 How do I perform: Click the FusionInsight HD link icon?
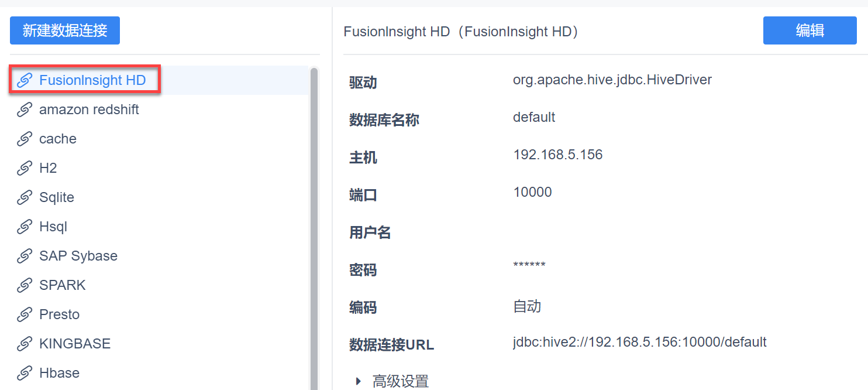point(24,80)
